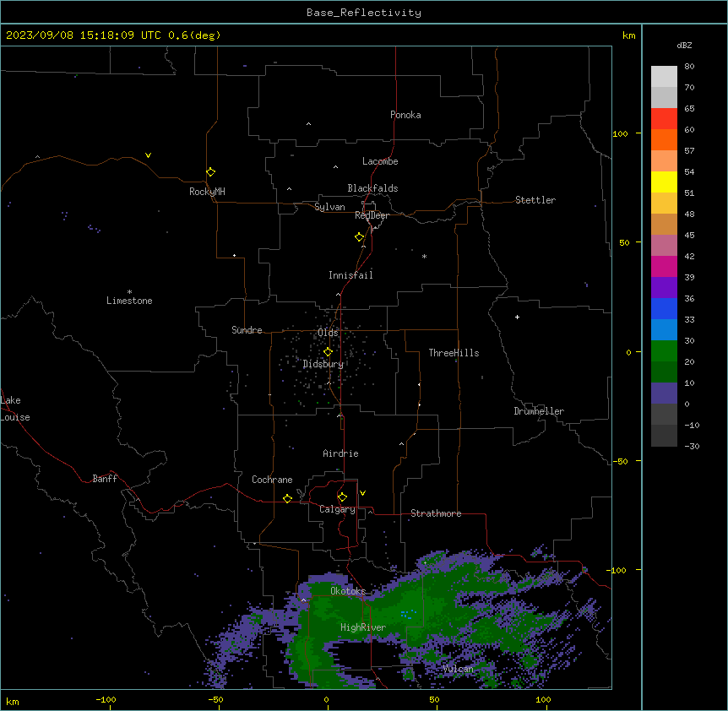
Task: Click the 80 value in the dBZ legend
Action: tap(689, 67)
